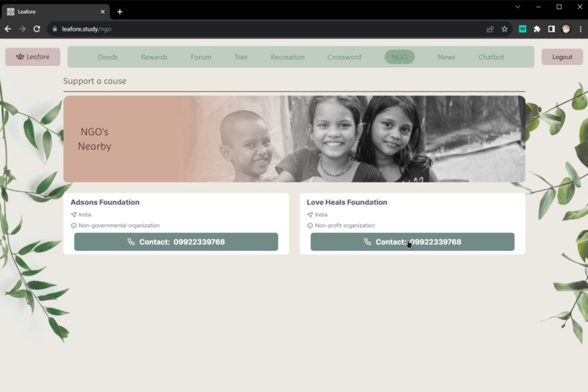Click phone icon in Love Heals Contact button
Screen dimensions: 588x392
click(x=368, y=242)
